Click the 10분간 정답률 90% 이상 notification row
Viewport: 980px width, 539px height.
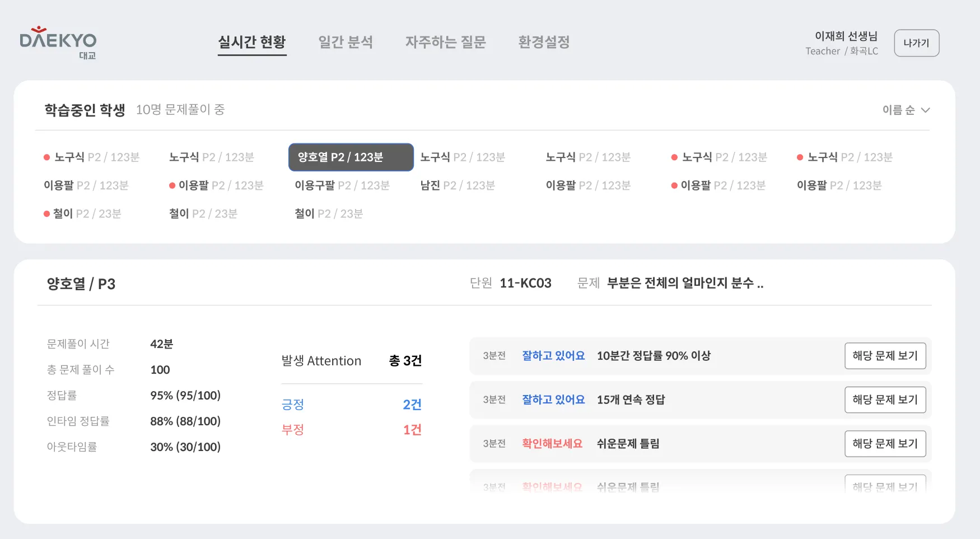653,356
